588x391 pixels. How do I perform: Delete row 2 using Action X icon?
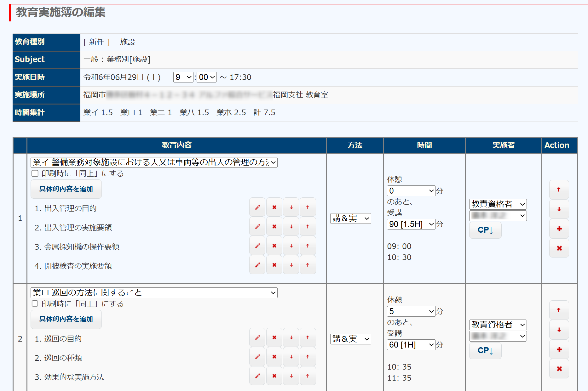pos(559,369)
